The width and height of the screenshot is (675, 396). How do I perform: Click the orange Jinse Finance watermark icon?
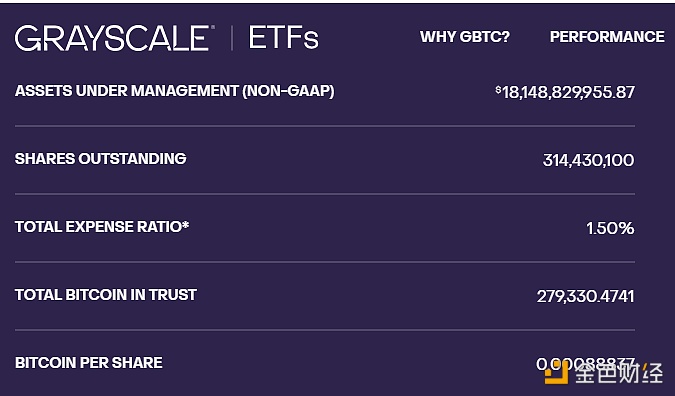click(x=556, y=373)
